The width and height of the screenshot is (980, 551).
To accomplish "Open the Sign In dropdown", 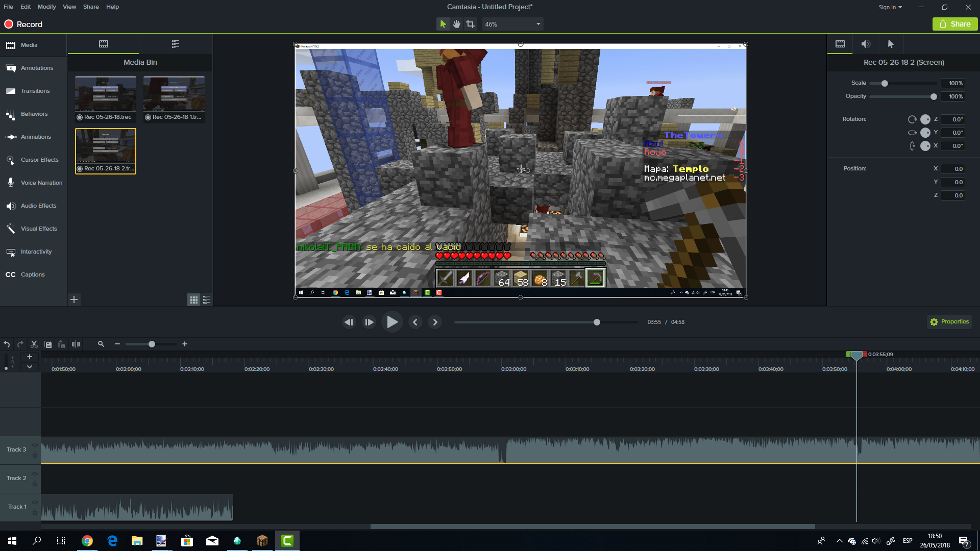I will [x=890, y=7].
